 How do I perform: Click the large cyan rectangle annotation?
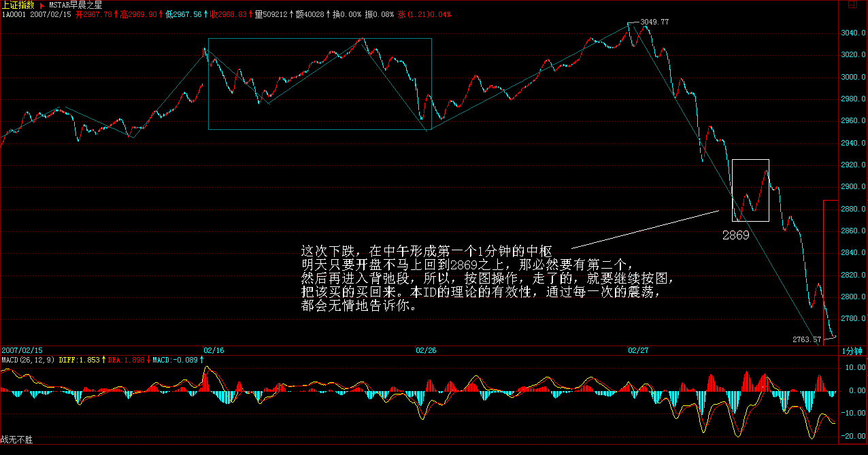(320, 39)
